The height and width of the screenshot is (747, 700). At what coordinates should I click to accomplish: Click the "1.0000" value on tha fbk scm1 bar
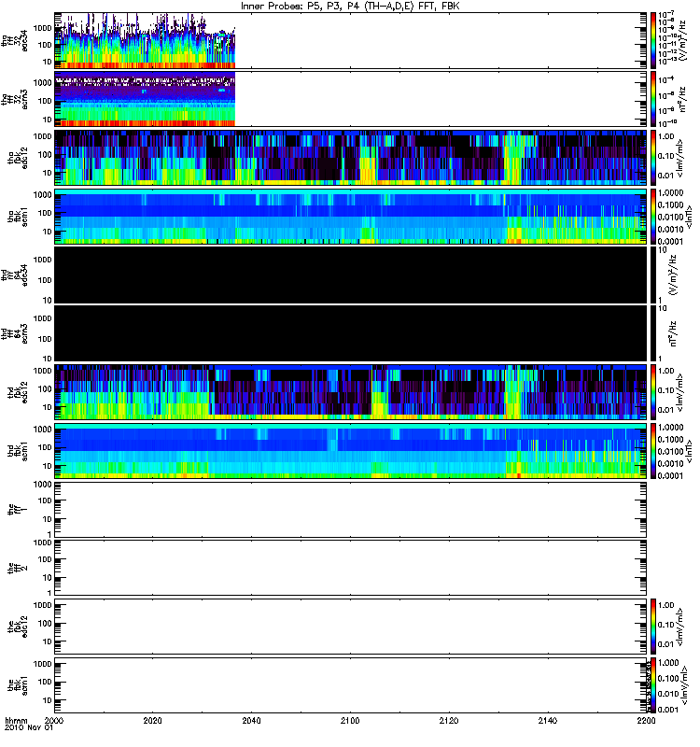pyautogui.click(x=670, y=192)
